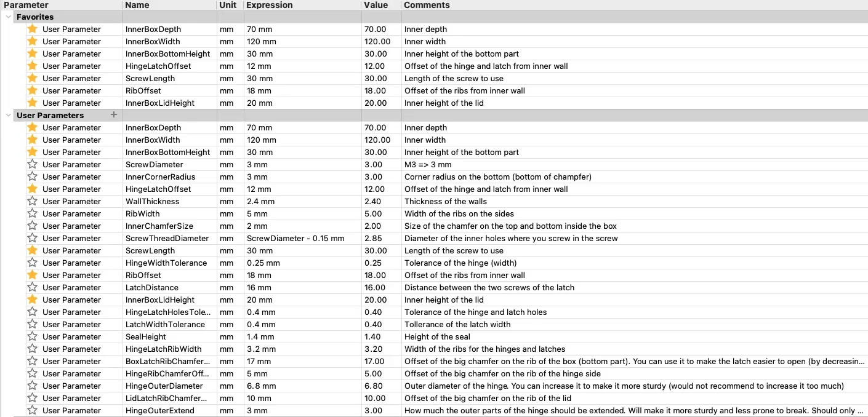Click star icon beside RibWidth parameter
The height and width of the screenshot is (417, 868).
point(33,213)
